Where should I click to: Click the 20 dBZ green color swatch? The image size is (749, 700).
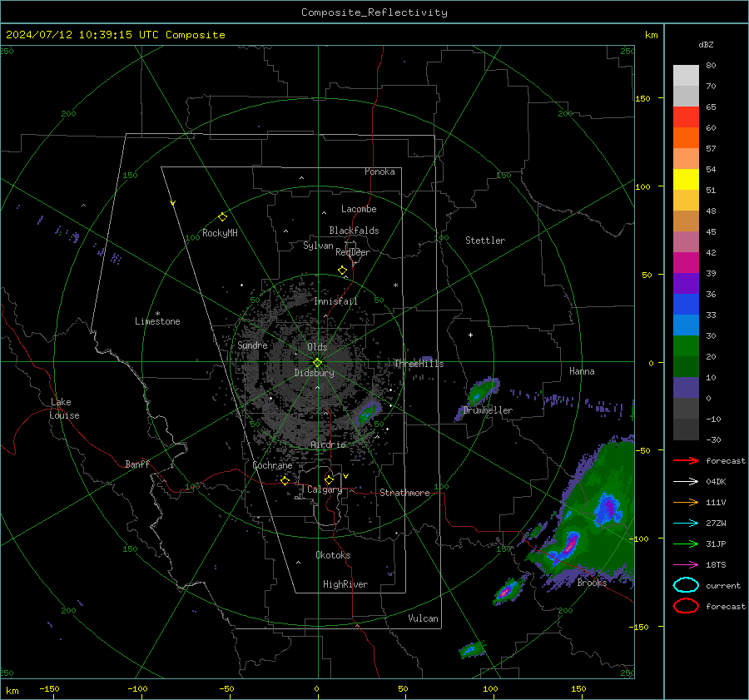(x=686, y=345)
